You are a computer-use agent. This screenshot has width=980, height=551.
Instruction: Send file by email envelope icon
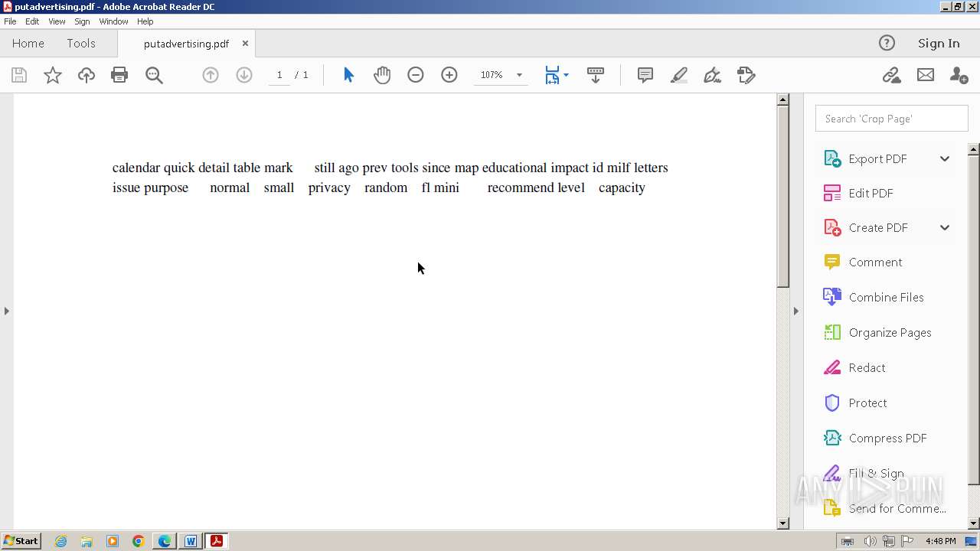coord(926,75)
